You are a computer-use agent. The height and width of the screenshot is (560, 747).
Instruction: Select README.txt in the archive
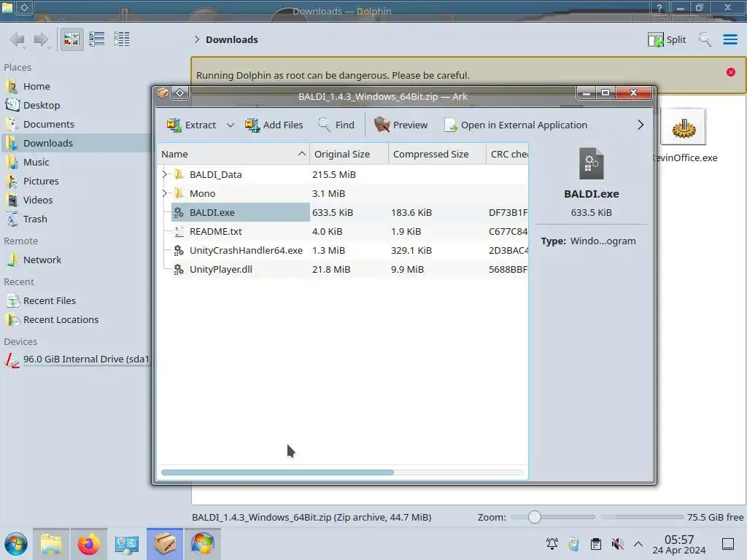point(342,231)
